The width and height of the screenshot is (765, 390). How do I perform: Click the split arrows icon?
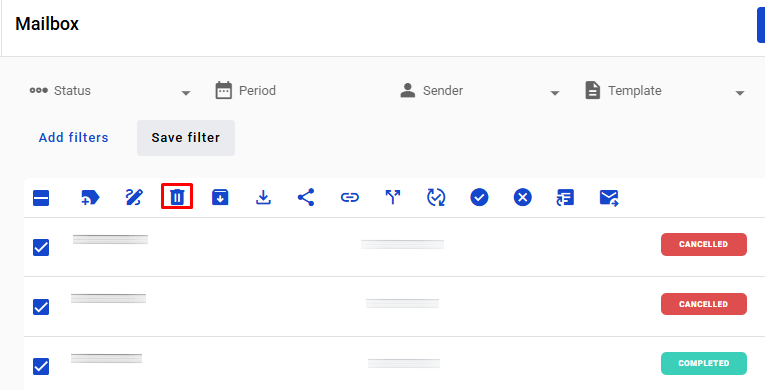point(393,197)
